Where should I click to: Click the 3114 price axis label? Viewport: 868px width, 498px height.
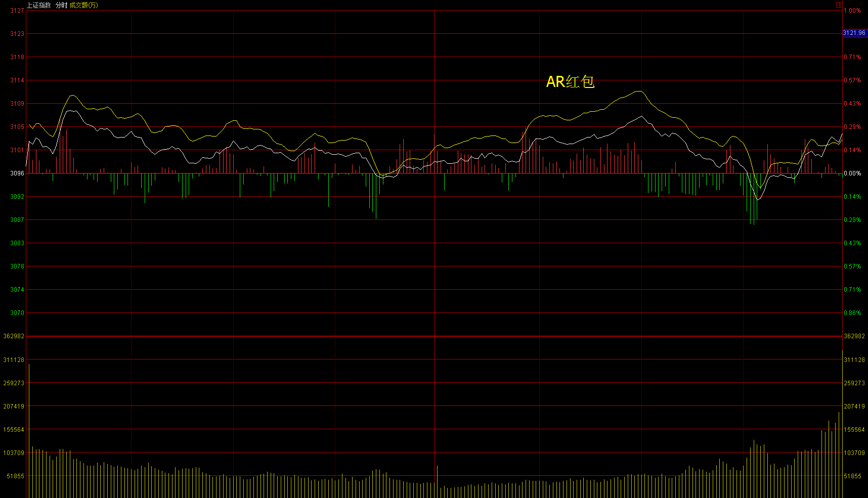[x=17, y=80]
